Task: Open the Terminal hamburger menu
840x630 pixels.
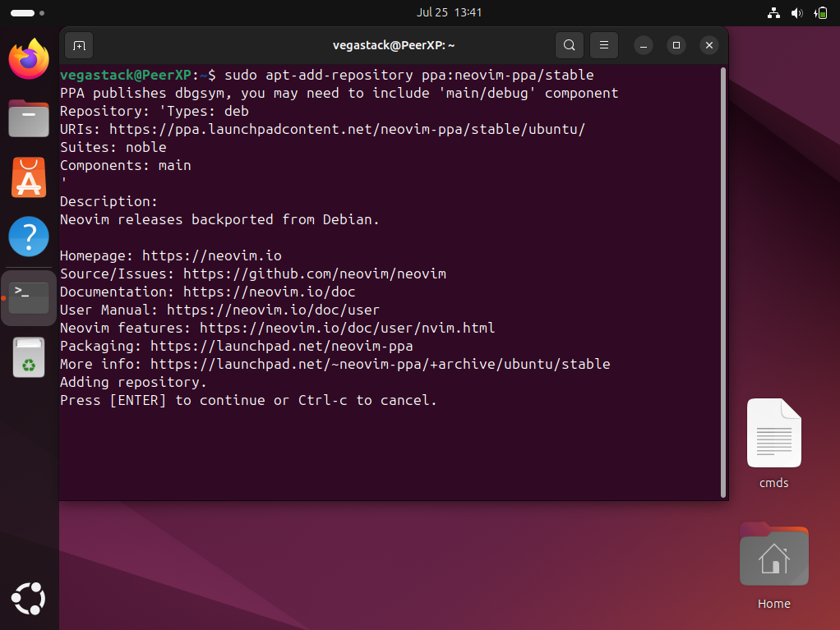Action: pos(603,45)
